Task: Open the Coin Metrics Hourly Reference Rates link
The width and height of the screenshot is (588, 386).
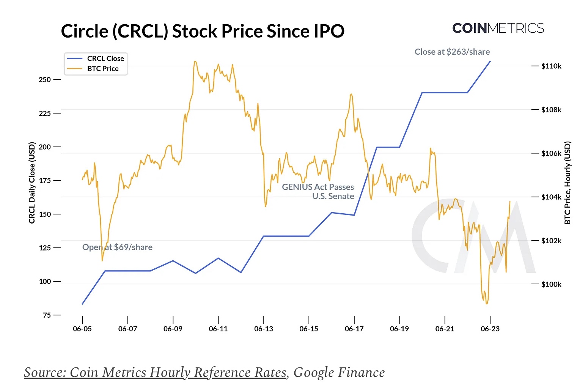Action: pos(155,372)
